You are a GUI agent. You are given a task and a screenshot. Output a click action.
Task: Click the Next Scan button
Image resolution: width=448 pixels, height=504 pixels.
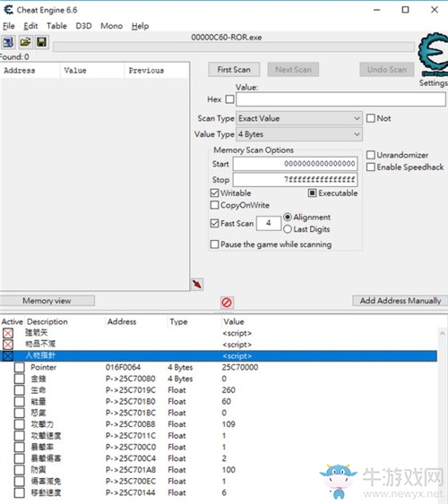[x=293, y=70]
